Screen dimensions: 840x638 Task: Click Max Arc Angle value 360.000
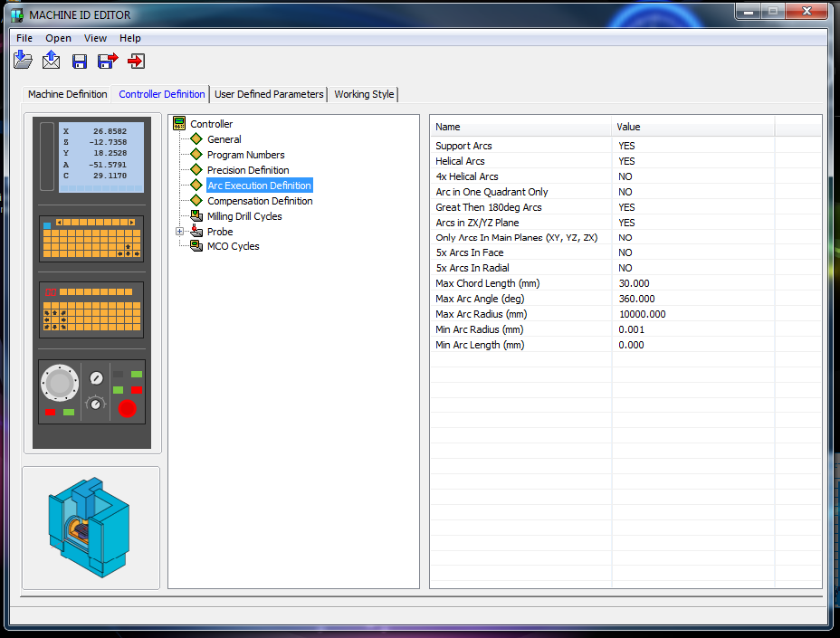(636, 299)
